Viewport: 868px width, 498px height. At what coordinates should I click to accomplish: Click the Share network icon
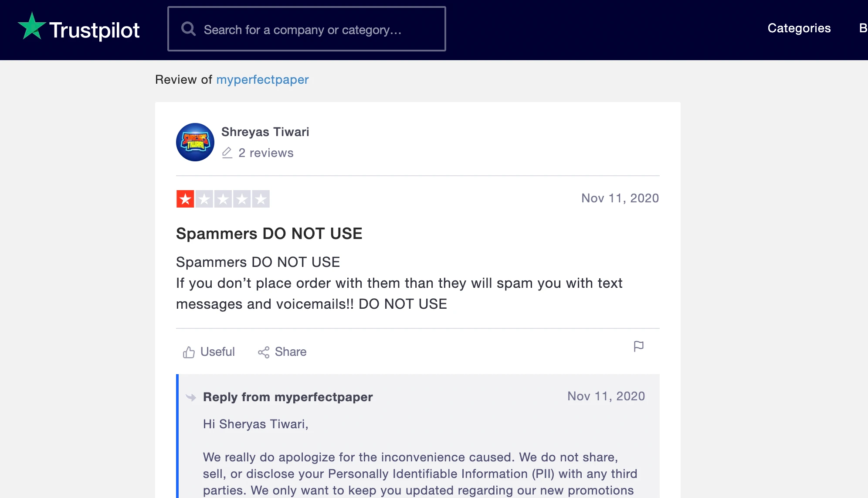coord(264,352)
